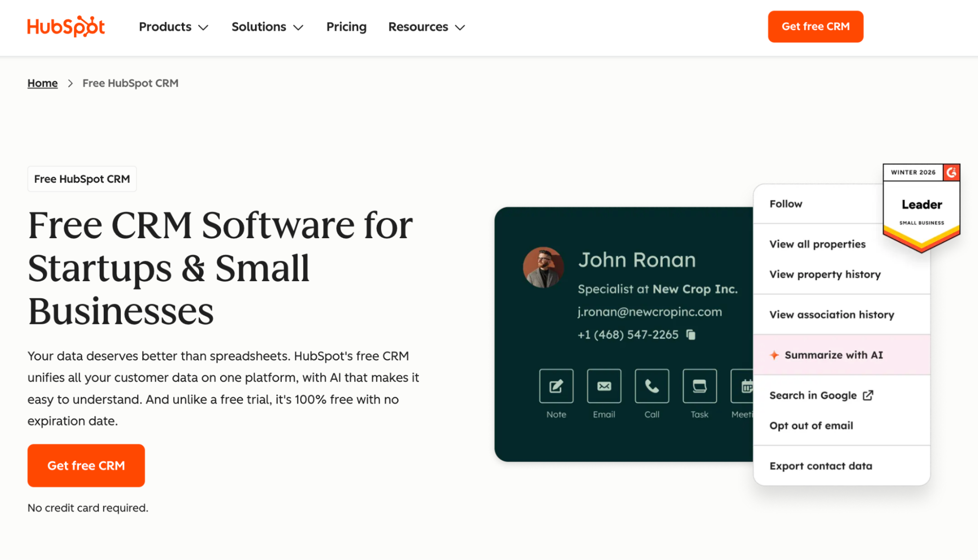The image size is (978, 560).
Task: Click the Free HubSpot CRM breadcrumb text
Action: coord(130,83)
